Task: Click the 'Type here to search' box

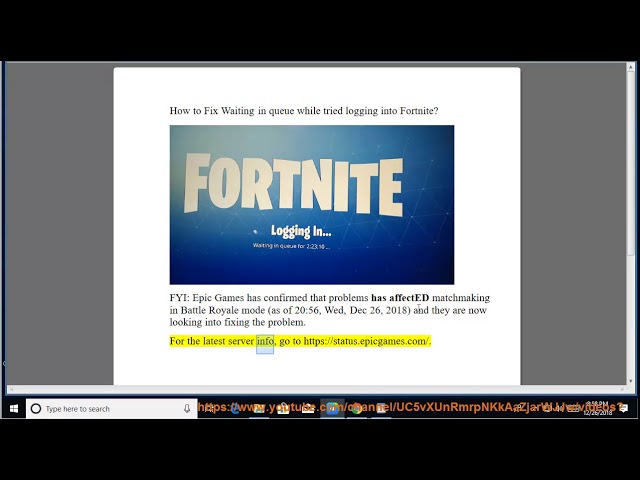Action: point(111,409)
